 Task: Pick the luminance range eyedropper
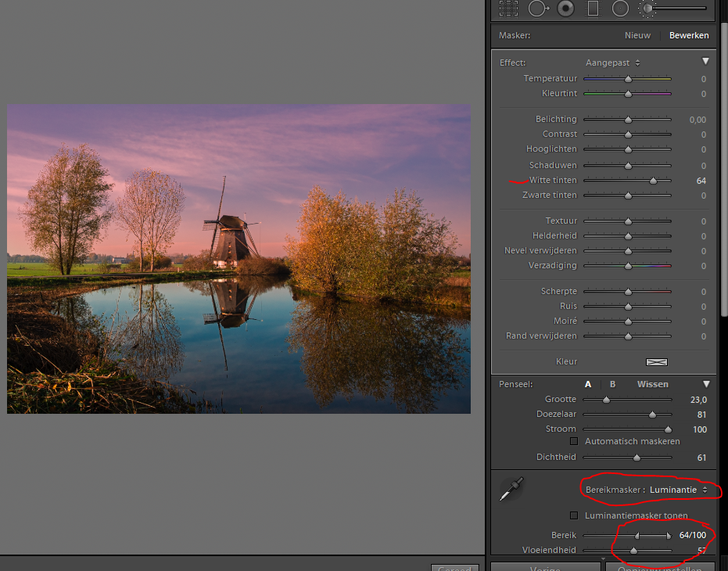[512, 489]
